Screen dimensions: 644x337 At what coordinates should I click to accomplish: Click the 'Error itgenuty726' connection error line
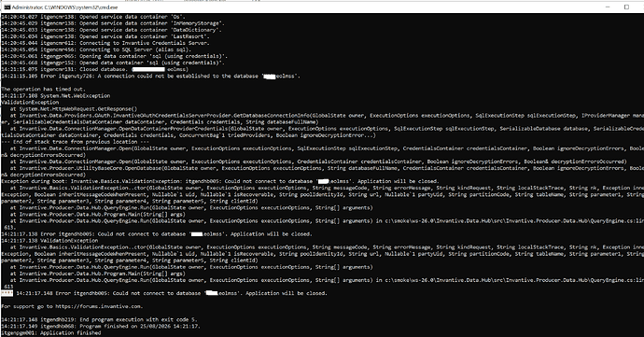point(150,76)
